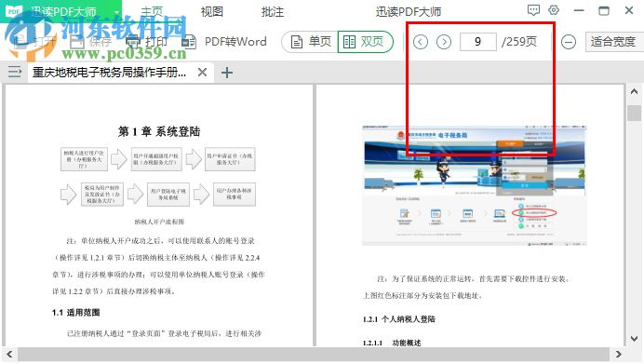Click the page number input field
Viewport: 644px width, 364px height.
(477, 42)
